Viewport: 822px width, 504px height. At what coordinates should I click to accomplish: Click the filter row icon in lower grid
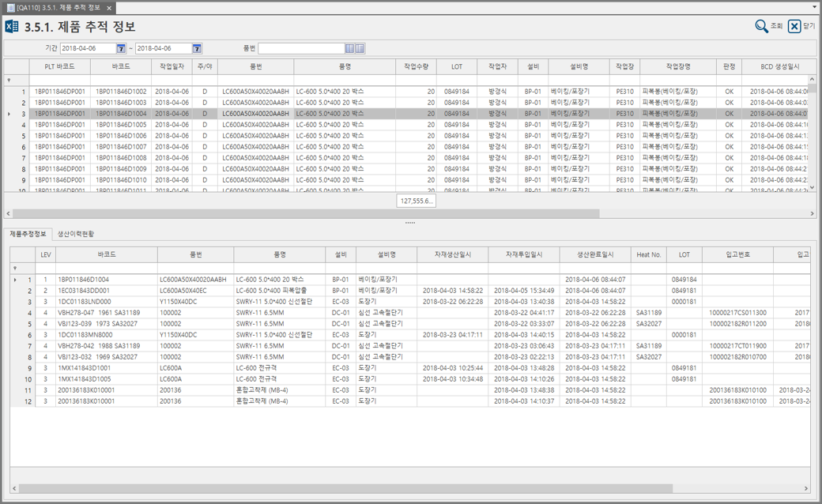[13, 268]
